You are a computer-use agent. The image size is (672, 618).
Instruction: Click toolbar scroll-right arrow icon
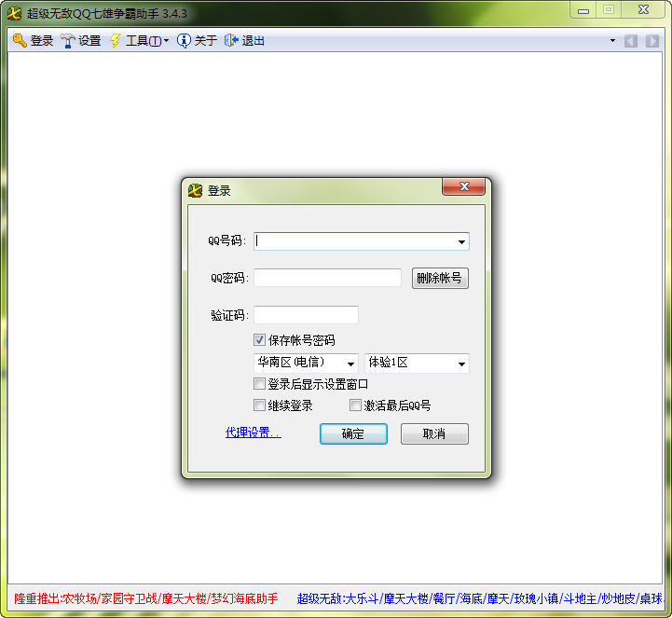click(652, 41)
